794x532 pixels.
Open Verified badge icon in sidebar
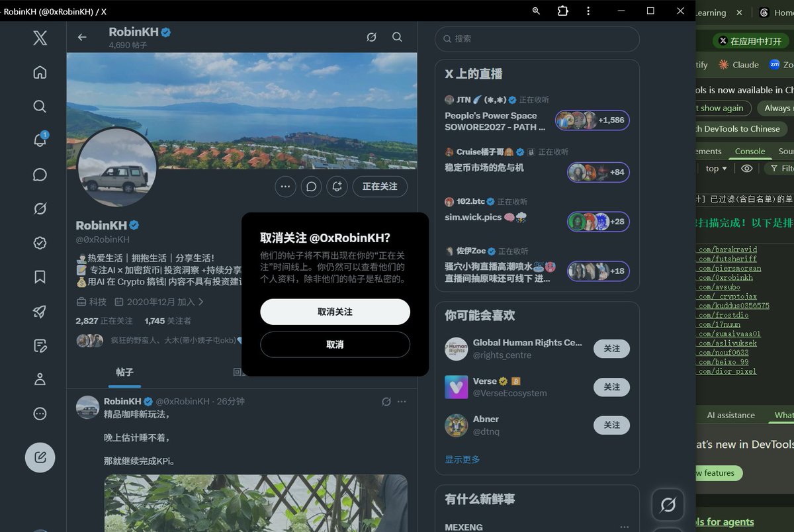(40, 243)
